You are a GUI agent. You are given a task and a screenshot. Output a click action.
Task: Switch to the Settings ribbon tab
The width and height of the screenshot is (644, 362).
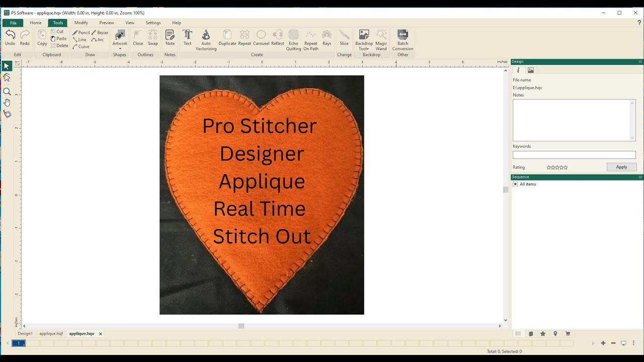153,23
